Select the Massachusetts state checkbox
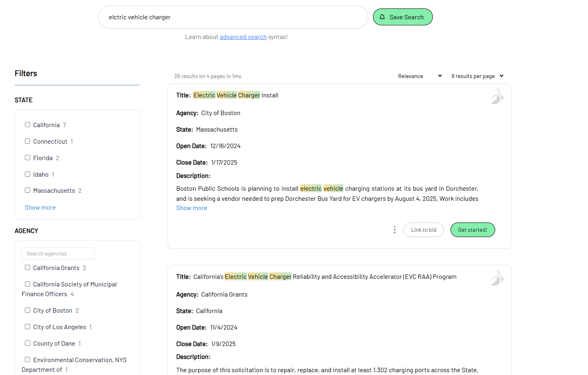588x375 pixels. point(27,190)
